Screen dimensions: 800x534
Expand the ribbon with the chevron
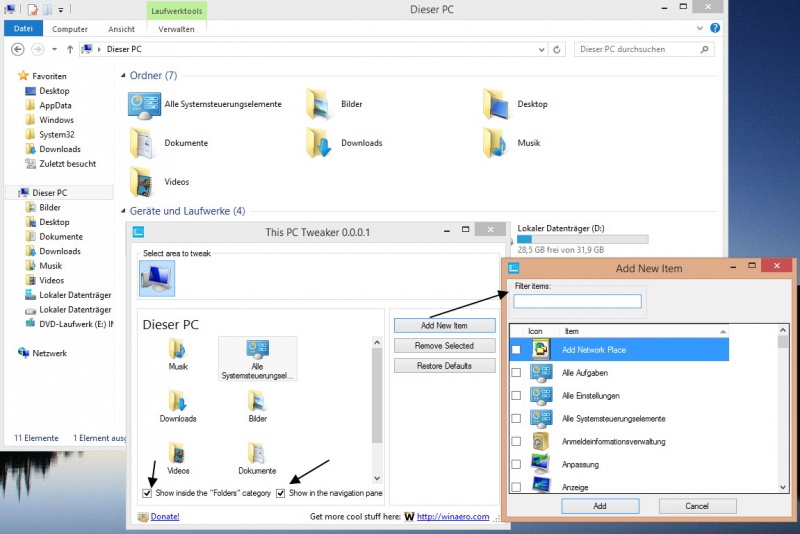click(700, 28)
